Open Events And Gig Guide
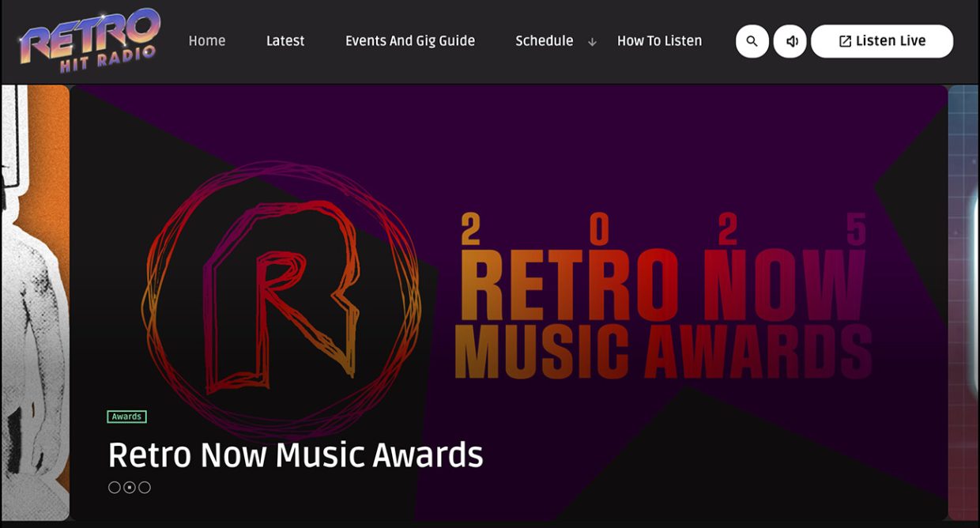Viewport: 980px width, 528px height. click(410, 41)
